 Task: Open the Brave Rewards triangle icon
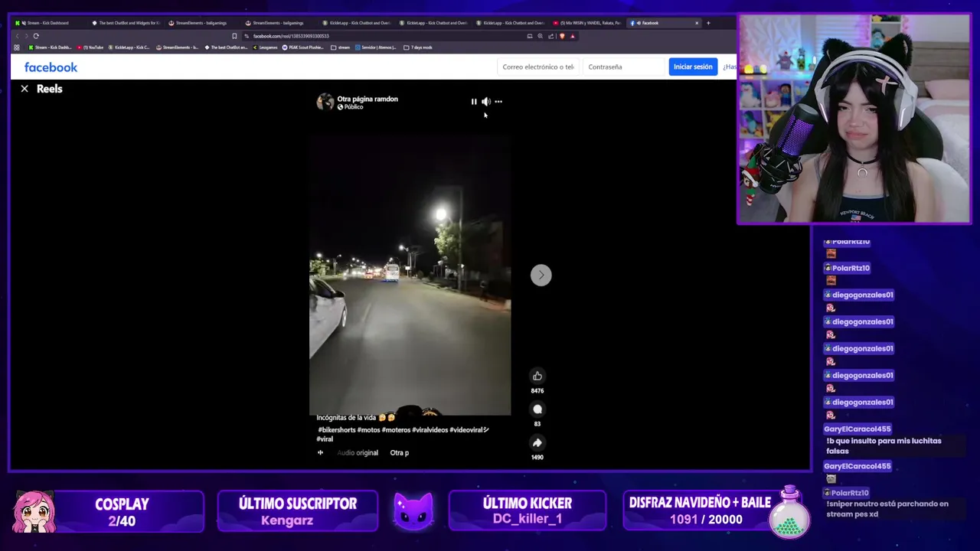(572, 36)
